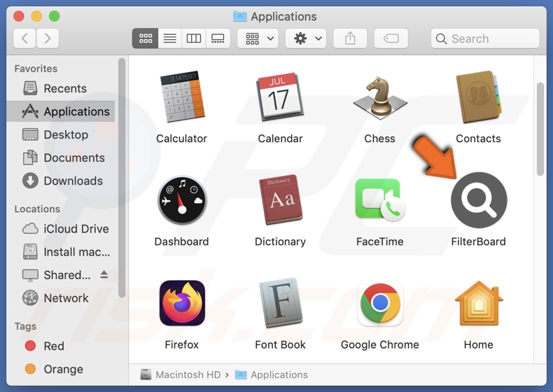Open Recents in the sidebar
Viewport: 553px width, 392px height.
[x=60, y=88]
